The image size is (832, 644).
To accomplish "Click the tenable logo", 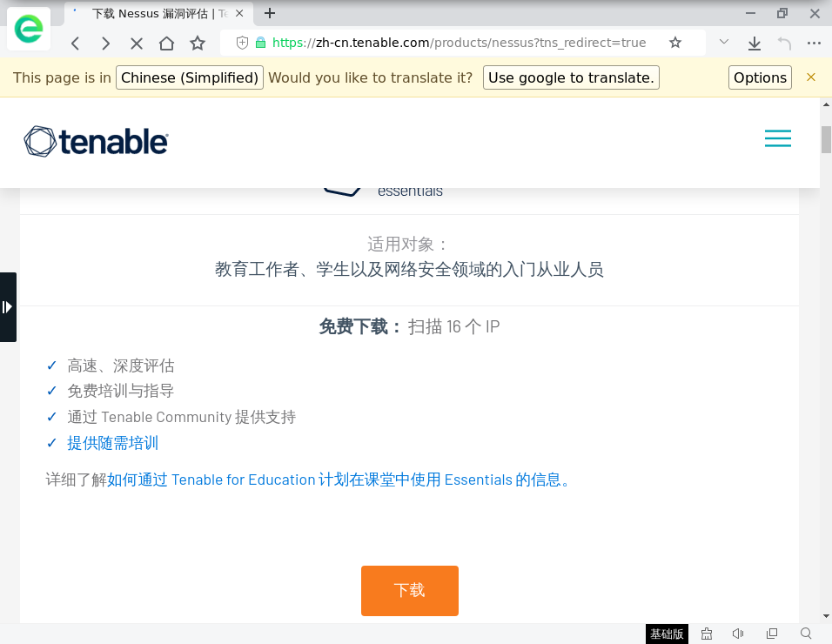I will pos(96,142).
